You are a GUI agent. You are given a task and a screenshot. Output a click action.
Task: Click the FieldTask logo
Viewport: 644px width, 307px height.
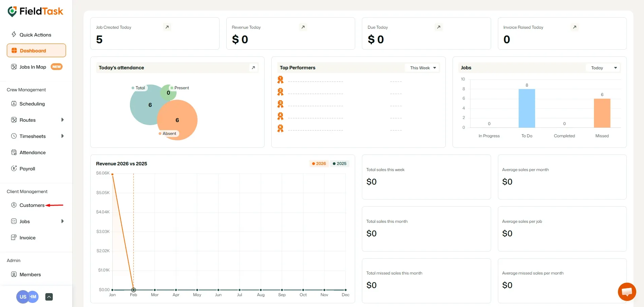coord(35,11)
